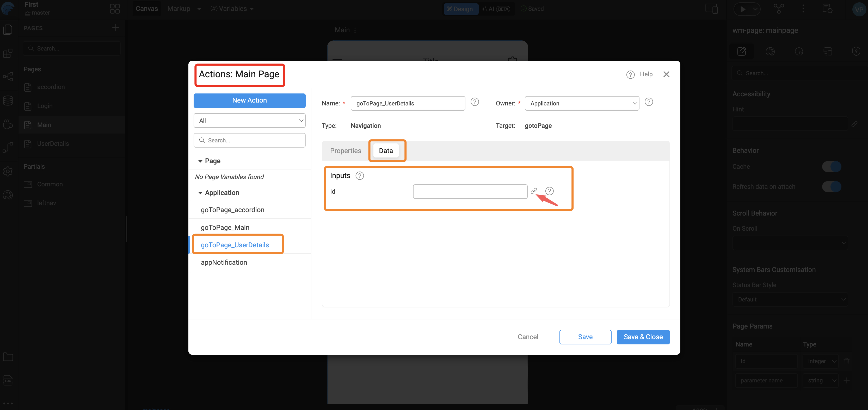868x410 pixels.
Task: Open the accordion page
Action: pos(71,87)
